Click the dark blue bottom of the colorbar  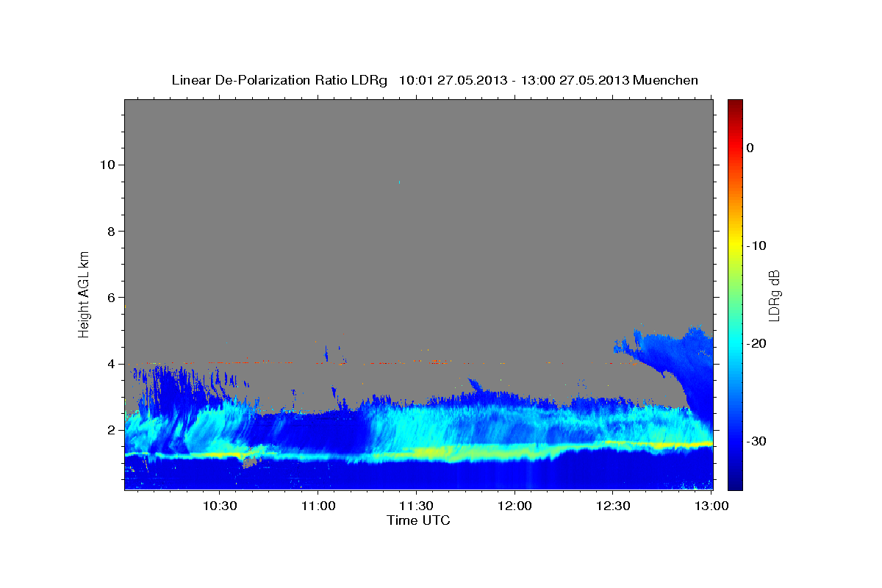735,482
